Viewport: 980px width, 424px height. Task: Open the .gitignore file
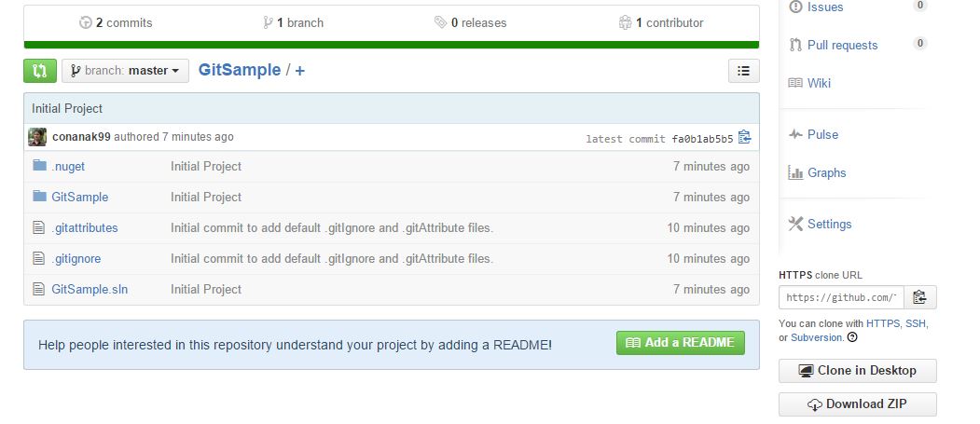[76, 258]
